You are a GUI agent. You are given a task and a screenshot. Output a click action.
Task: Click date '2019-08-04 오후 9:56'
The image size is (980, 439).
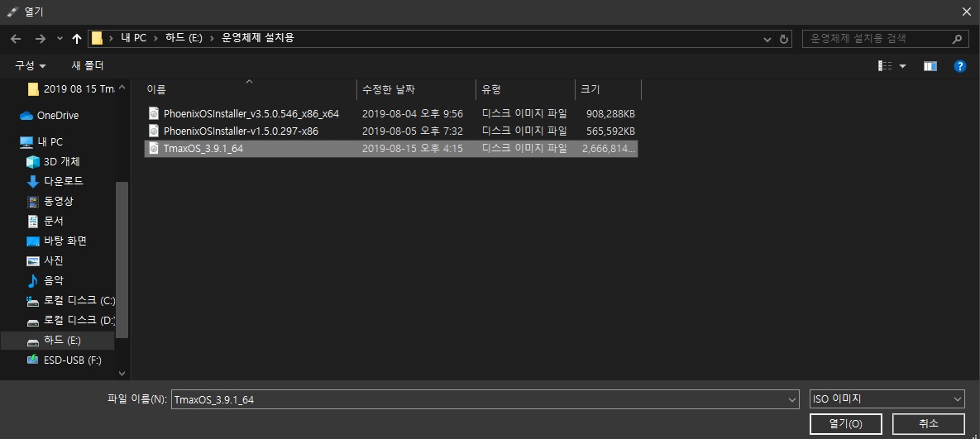pos(413,113)
